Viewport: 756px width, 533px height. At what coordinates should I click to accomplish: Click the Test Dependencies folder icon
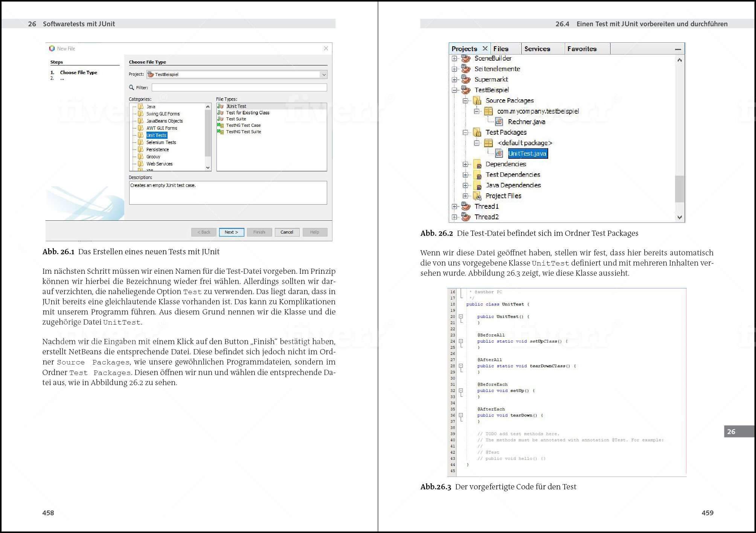477,175
